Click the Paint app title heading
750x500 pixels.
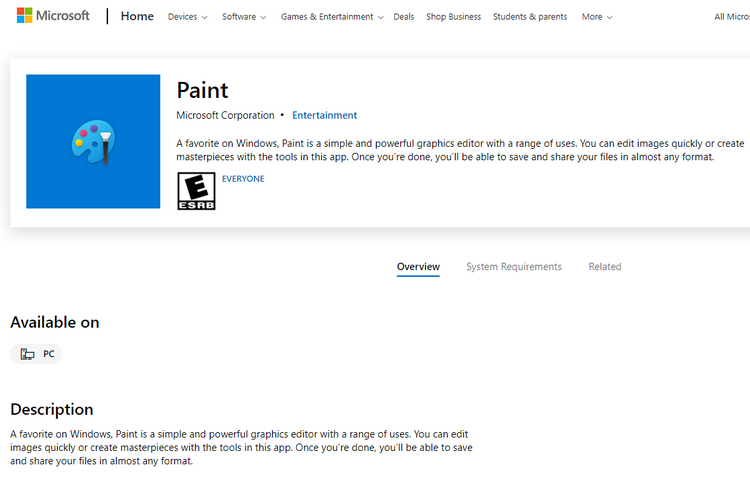[x=202, y=90]
